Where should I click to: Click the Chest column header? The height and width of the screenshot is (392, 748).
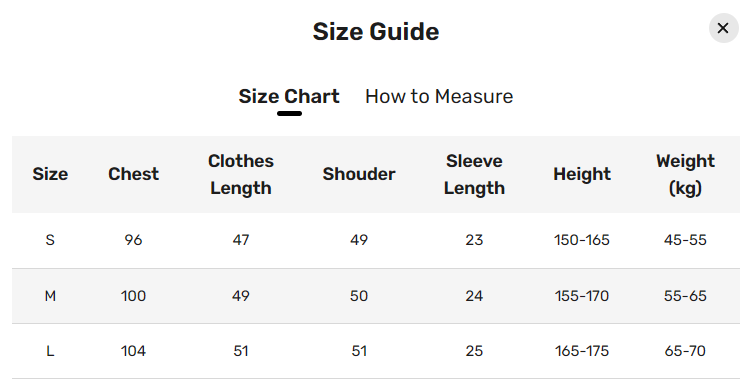point(134,174)
